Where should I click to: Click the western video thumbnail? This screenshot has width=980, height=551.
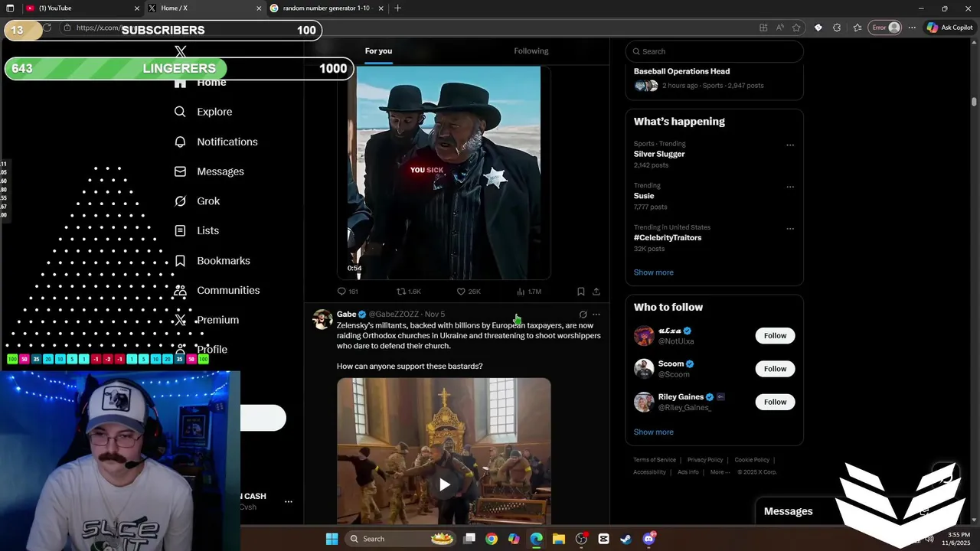[444, 173]
